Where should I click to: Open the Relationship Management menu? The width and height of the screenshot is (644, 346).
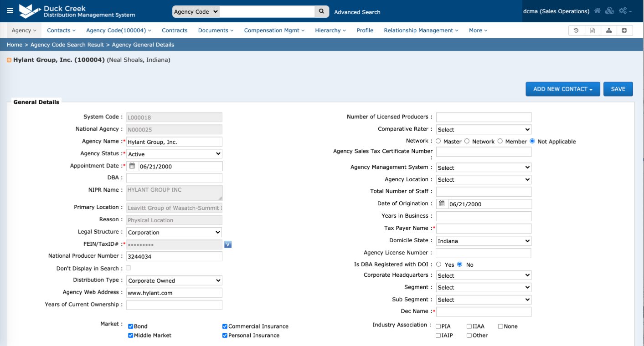pyautogui.click(x=421, y=31)
